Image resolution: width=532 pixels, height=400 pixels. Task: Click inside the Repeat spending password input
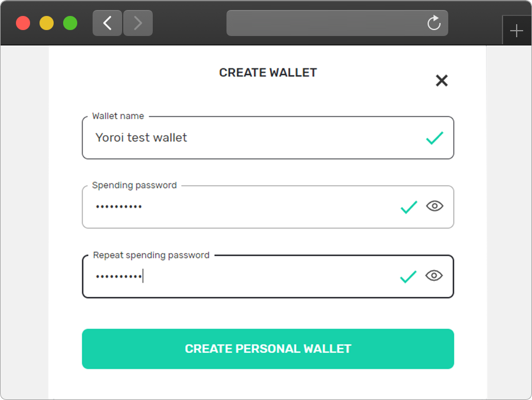(x=268, y=277)
